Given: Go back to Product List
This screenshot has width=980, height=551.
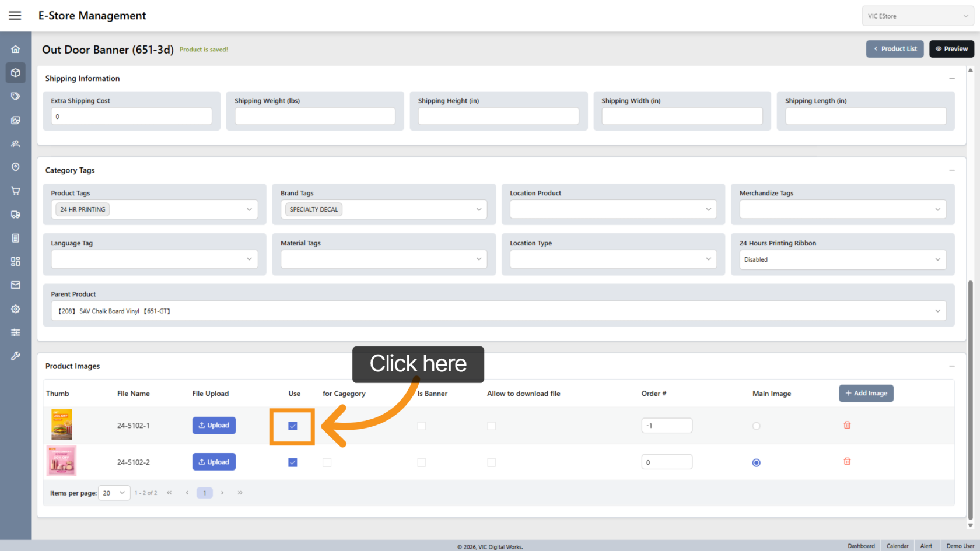Looking at the screenshot, I should pos(894,49).
